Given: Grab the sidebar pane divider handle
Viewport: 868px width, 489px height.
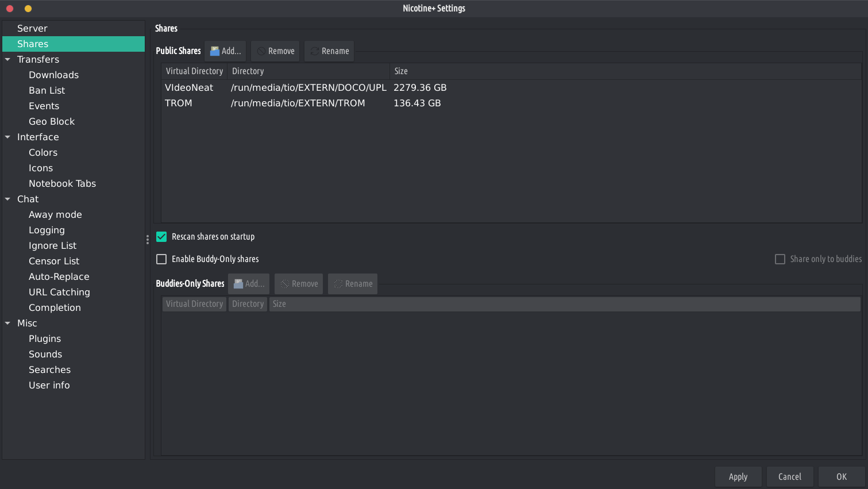Looking at the screenshot, I should [148, 240].
